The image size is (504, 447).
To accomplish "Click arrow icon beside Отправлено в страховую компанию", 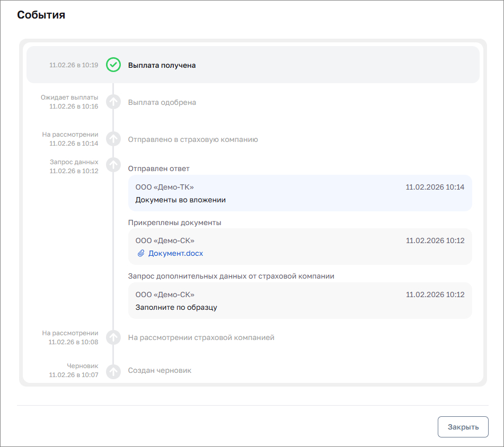I will tap(113, 139).
